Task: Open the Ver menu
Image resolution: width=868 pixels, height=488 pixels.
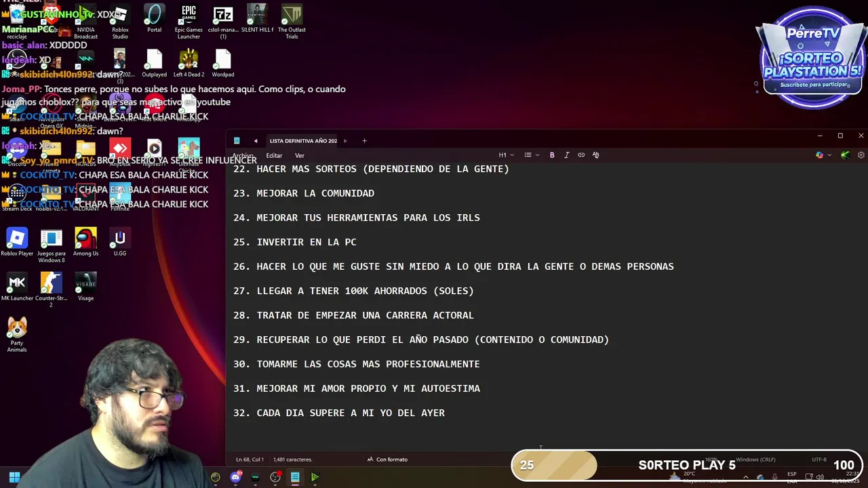Action: [300, 155]
